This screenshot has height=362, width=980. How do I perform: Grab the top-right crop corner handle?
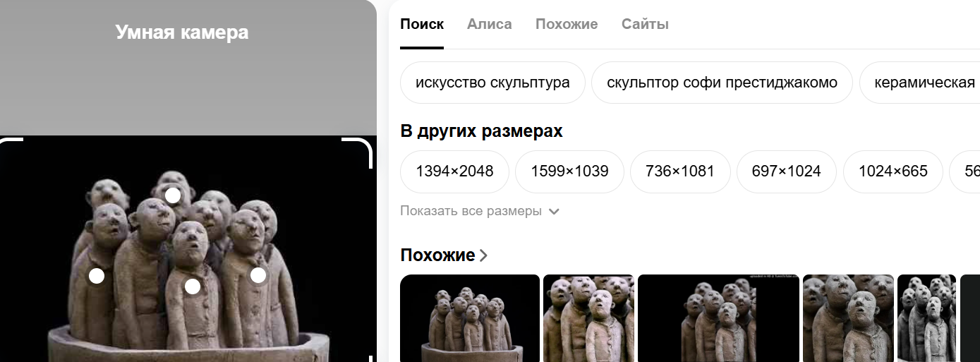357,153
